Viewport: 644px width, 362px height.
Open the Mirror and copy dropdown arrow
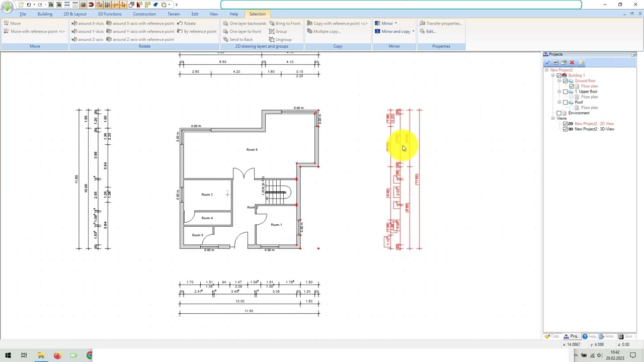coord(413,31)
